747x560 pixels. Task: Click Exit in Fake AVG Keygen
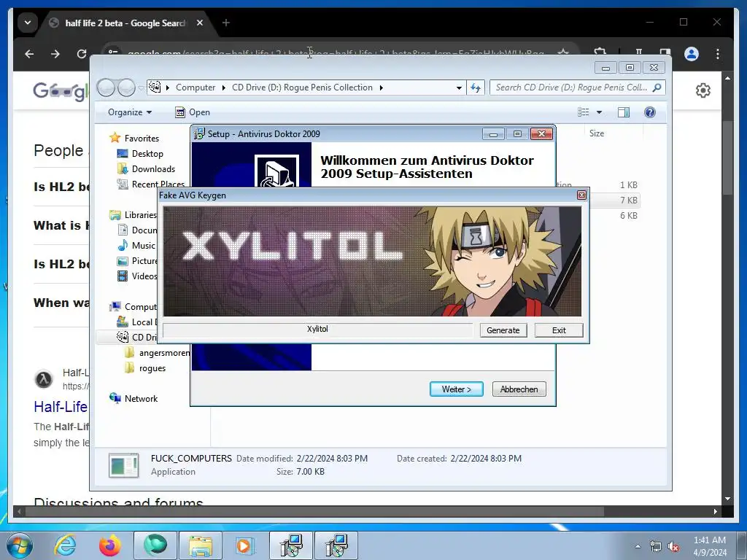click(559, 330)
